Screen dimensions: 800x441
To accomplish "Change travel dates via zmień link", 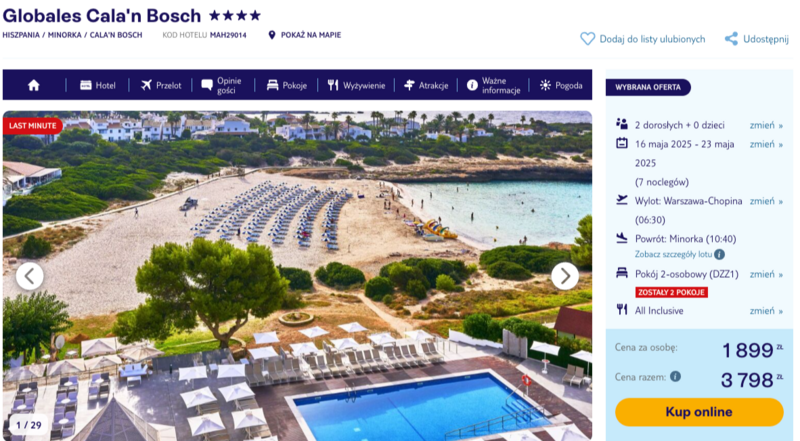I will tap(766, 144).
